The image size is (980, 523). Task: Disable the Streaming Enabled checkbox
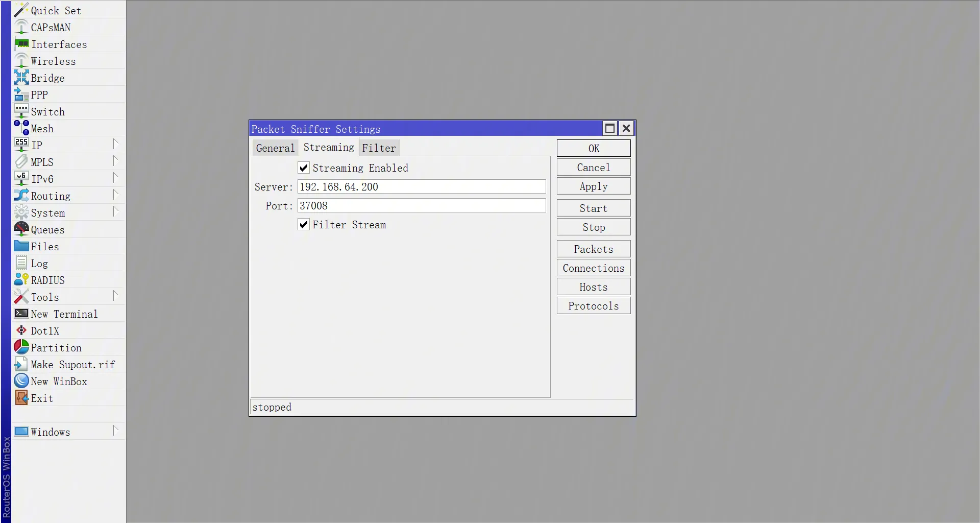(x=304, y=168)
